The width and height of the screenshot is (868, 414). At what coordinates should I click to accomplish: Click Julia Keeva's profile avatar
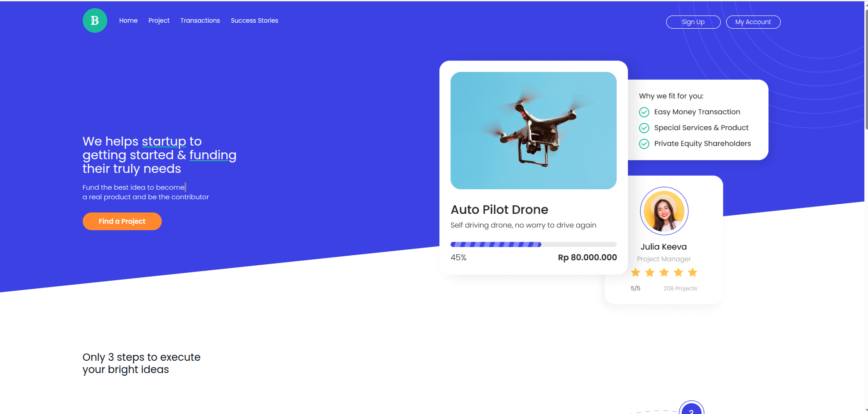click(x=664, y=211)
